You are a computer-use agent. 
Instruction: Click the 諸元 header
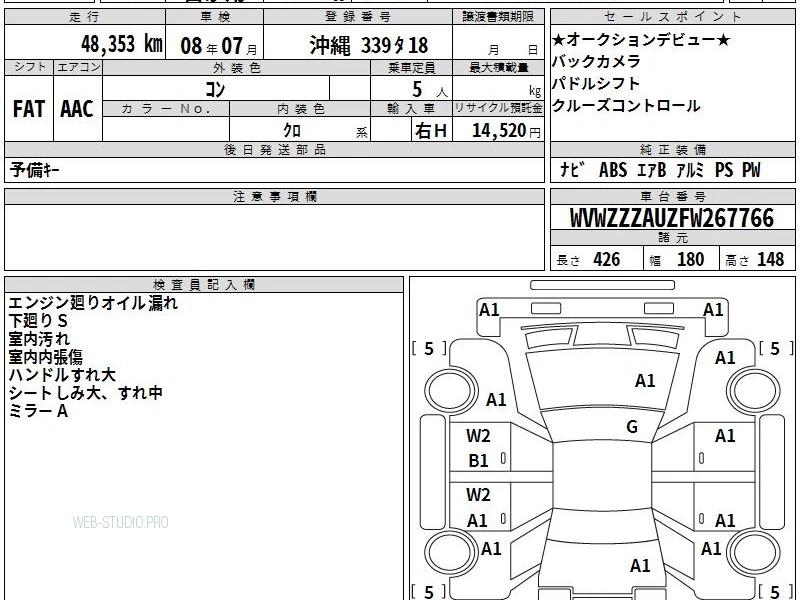pos(672,238)
